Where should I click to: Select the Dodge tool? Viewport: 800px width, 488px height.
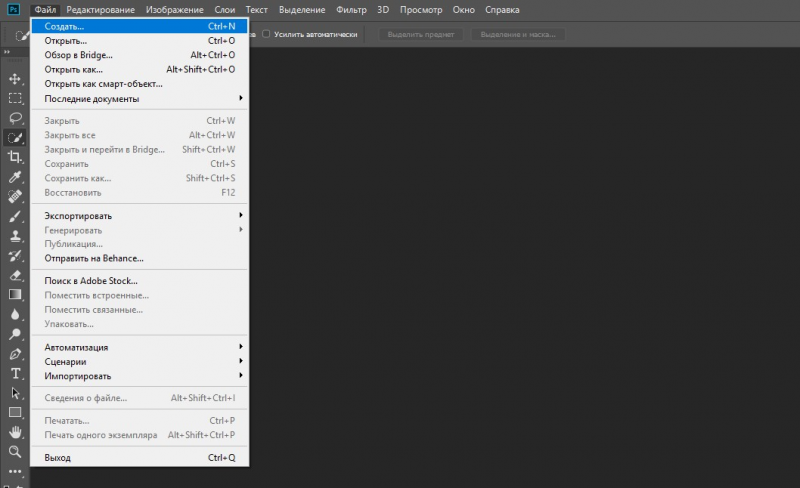click(x=15, y=334)
